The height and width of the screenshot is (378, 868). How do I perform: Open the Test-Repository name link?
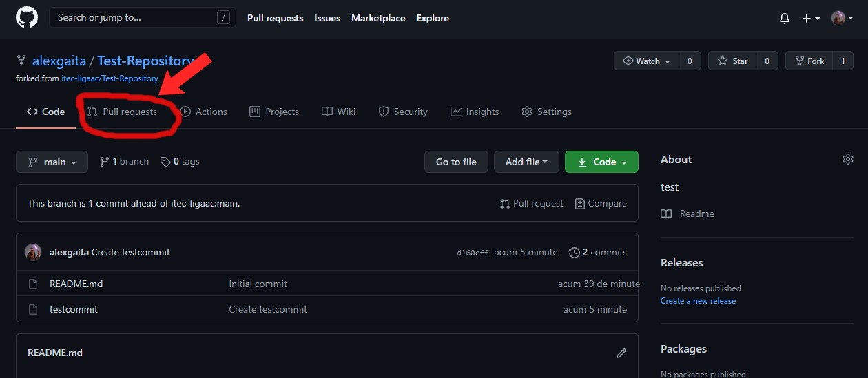(145, 61)
